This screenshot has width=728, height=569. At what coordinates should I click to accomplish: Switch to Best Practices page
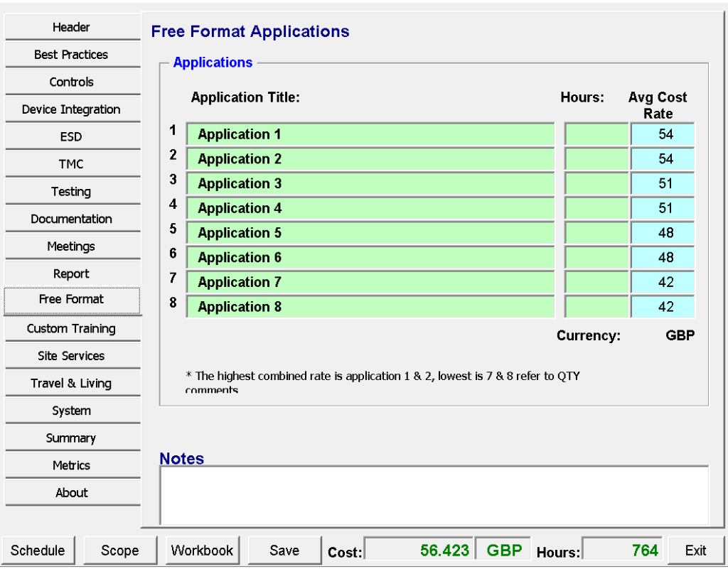72,55
